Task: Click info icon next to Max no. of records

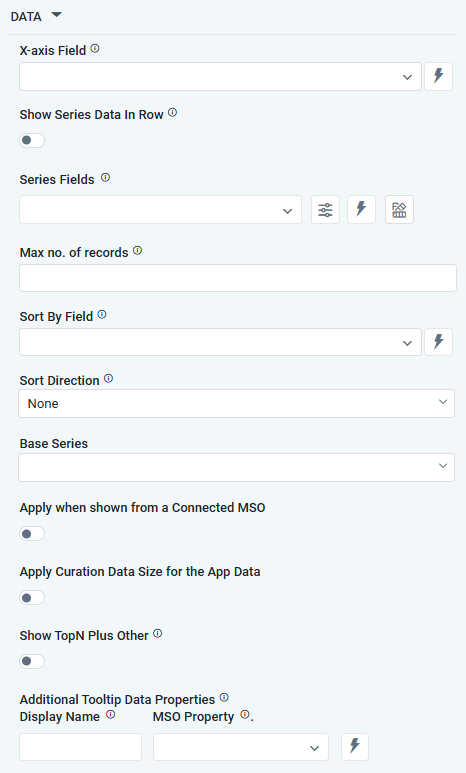Action: [138, 250]
